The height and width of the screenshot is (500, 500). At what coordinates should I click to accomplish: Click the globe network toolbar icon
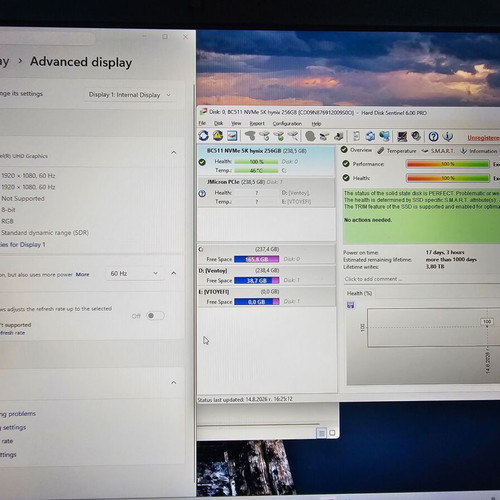coord(384,136)
